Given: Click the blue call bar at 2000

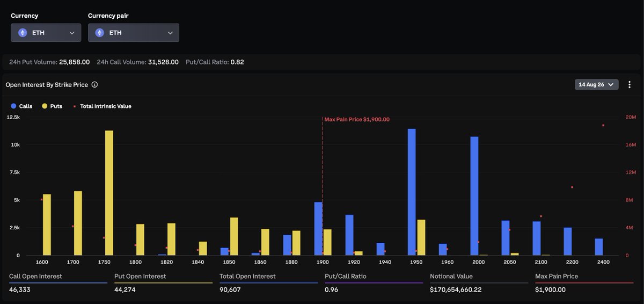Looking at the screenshot, I should [x=474, y=196].
